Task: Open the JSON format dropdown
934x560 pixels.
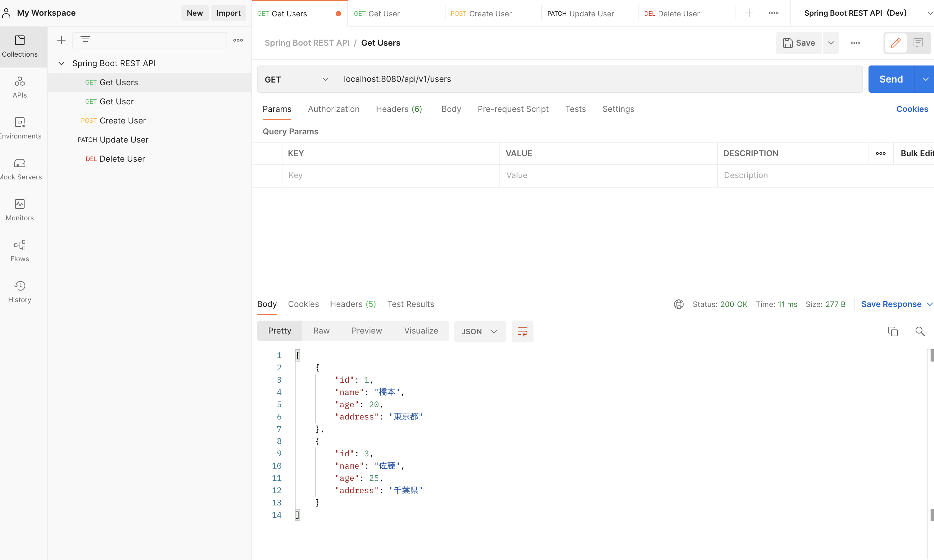Action: [x=479, y=331]
